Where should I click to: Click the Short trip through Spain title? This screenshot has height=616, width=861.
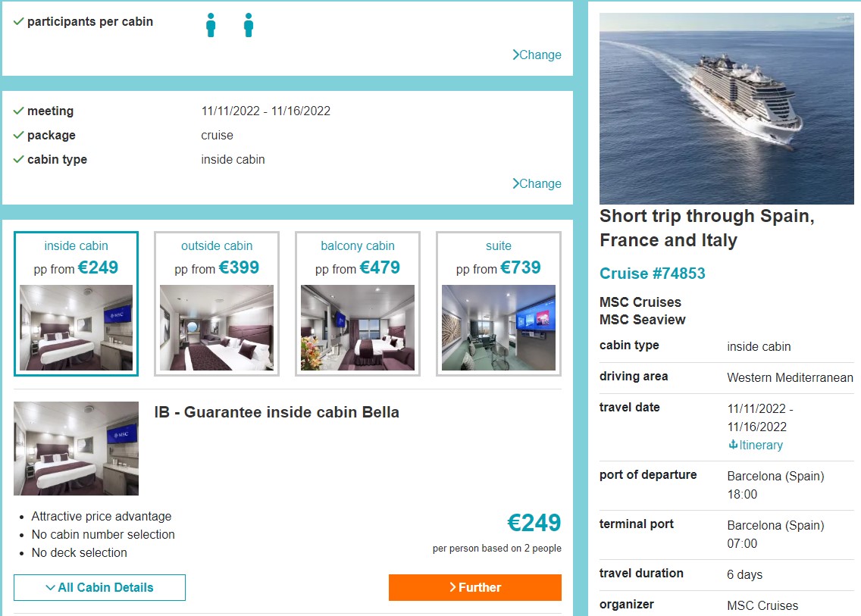[706, 228]
